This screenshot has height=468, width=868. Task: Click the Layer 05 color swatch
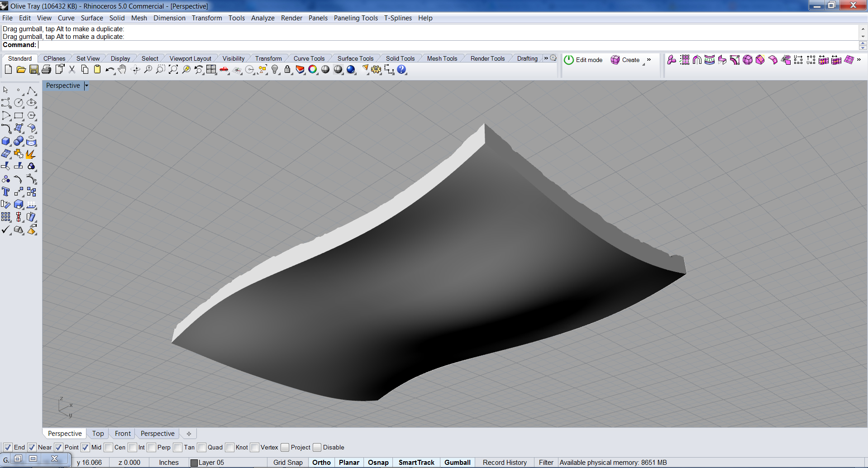click(x=194, y=463)
